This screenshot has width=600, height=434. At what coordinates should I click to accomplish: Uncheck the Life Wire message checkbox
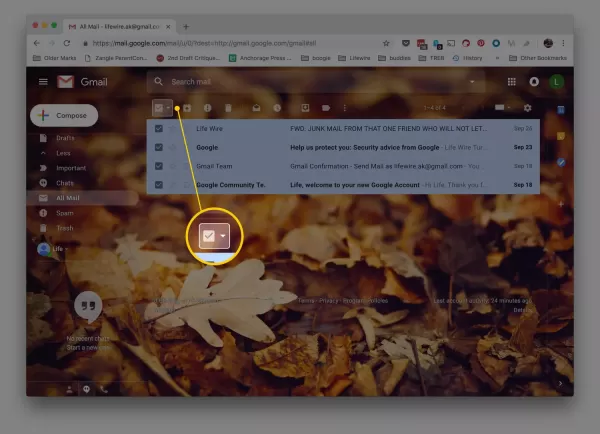[x=159, y=129]
